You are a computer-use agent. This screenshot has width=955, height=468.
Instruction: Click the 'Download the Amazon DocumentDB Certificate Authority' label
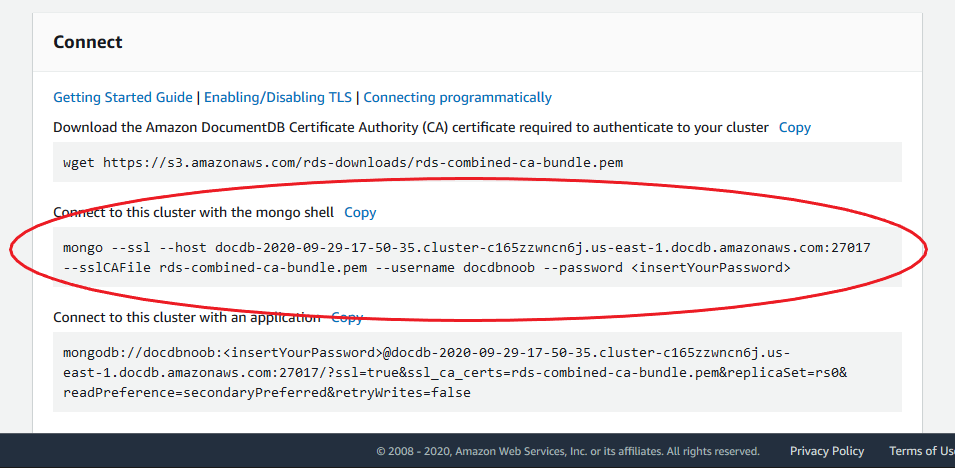point(410,127)
